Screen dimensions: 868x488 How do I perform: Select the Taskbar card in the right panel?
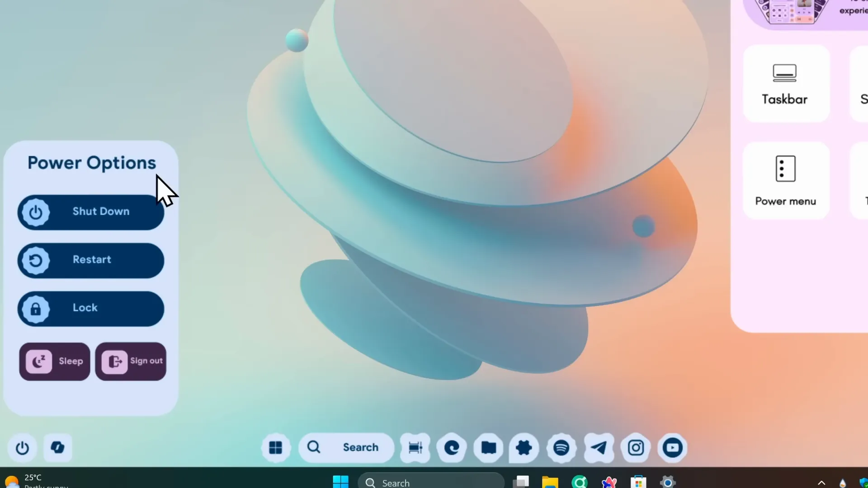[x=786, y=84]
